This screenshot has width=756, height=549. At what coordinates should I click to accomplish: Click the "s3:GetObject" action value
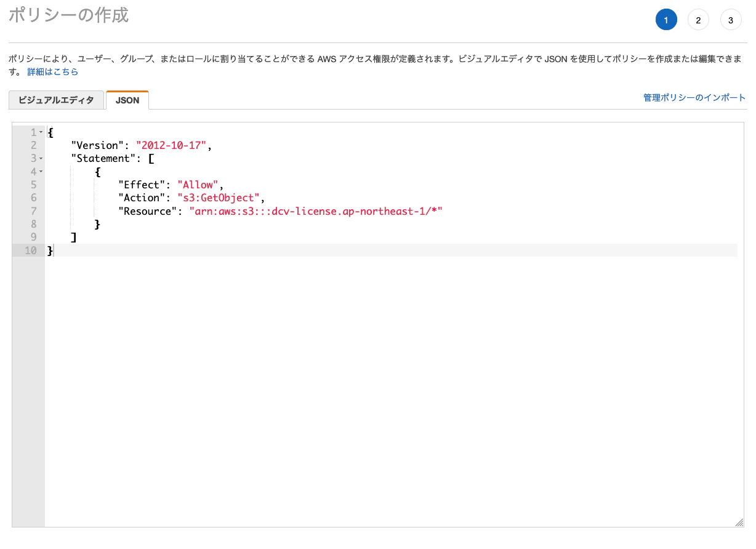coord(219,198)
